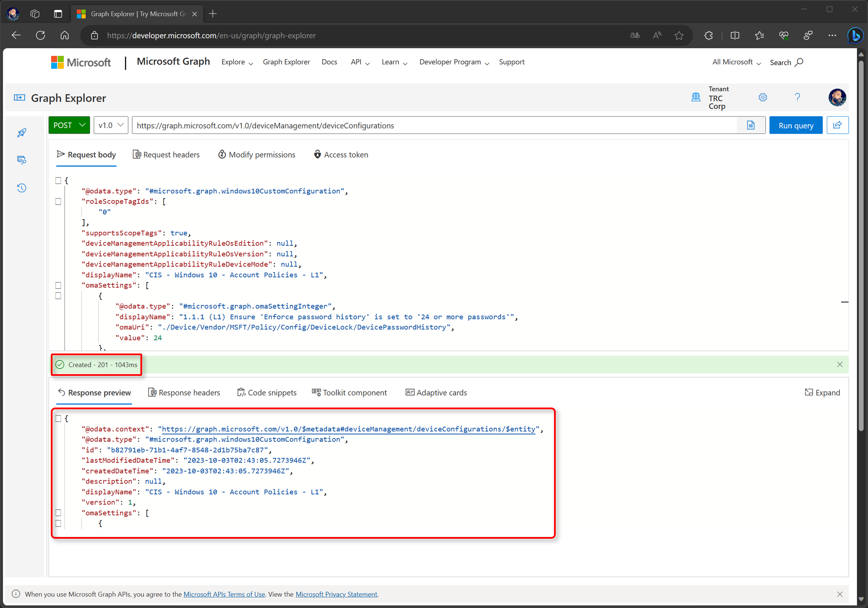Collapse the response preview root brace
Image resolution: width=868 pixels, height=608 pixels.
coord(58,418)
